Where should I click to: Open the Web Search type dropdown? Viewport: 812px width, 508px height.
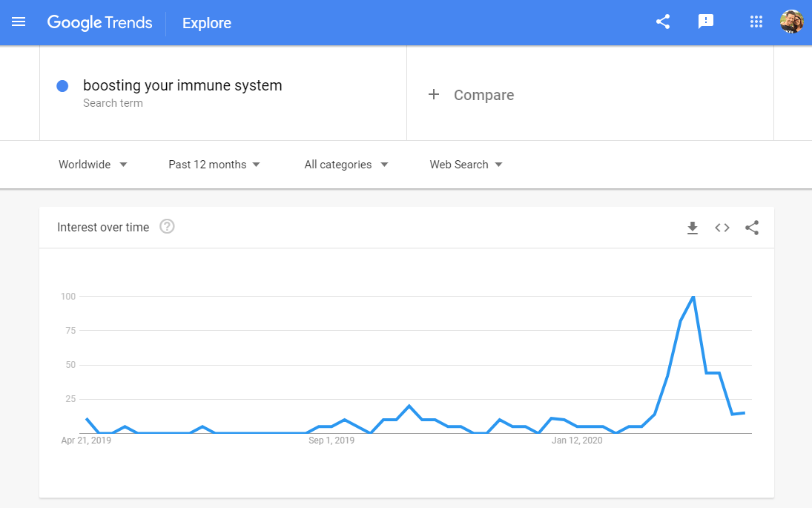pyautogui.click(x=466, y=165)
